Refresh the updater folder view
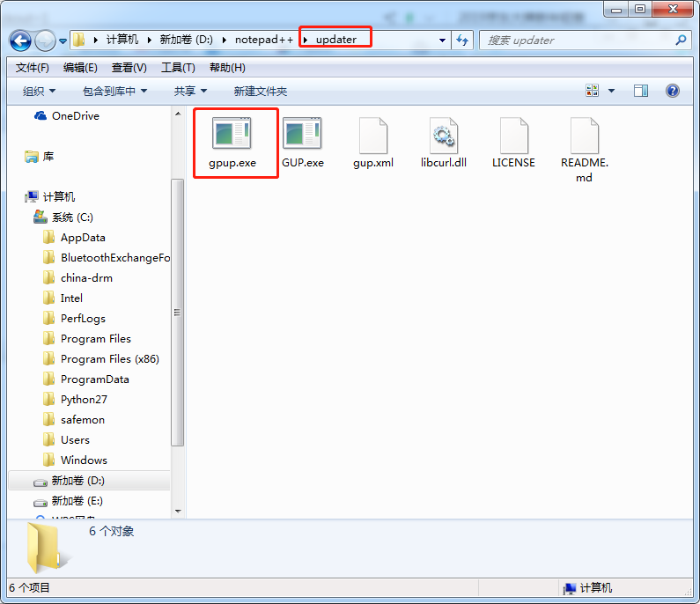This screenshot has width=700, height=604. [462, 41]
